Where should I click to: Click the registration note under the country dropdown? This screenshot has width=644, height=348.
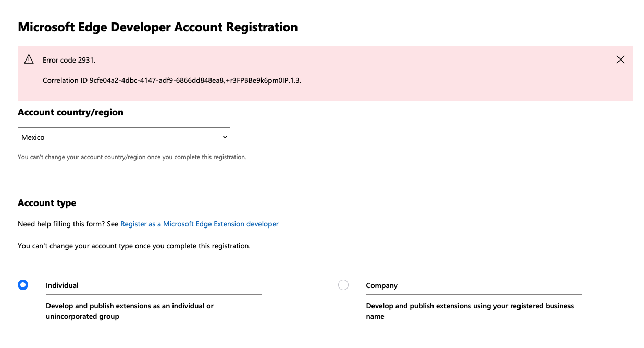(132, 157)
